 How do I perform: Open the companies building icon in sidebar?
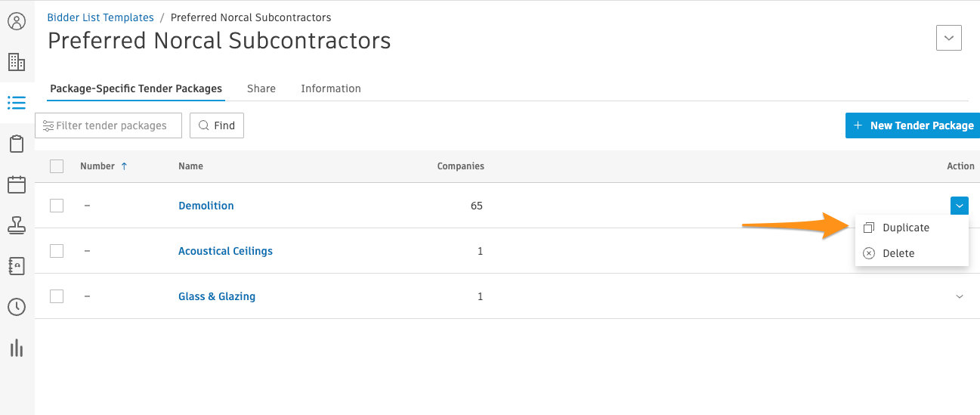tap(17, 62)
